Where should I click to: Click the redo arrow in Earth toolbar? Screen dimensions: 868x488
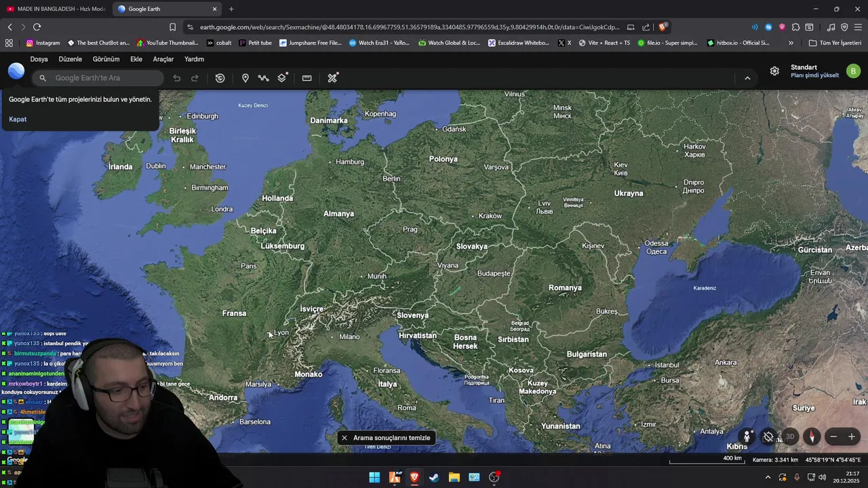pyautogui.click(x=195, y=78)
